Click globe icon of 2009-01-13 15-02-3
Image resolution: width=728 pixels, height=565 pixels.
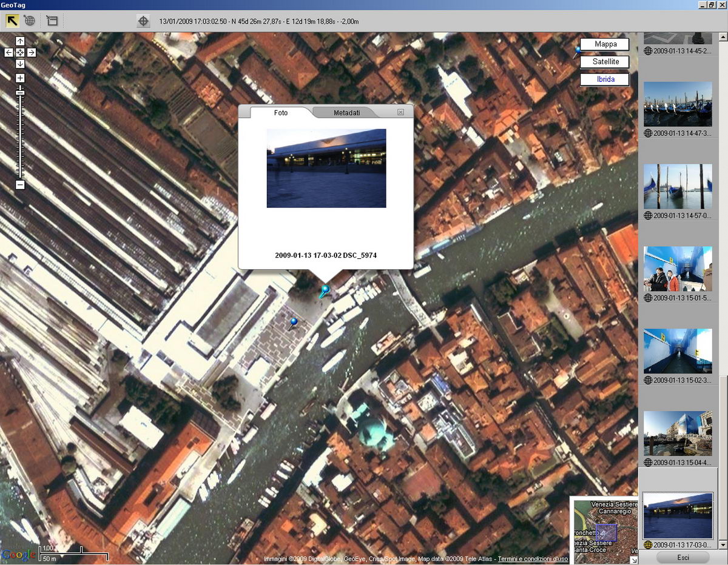tap(648, 380)
